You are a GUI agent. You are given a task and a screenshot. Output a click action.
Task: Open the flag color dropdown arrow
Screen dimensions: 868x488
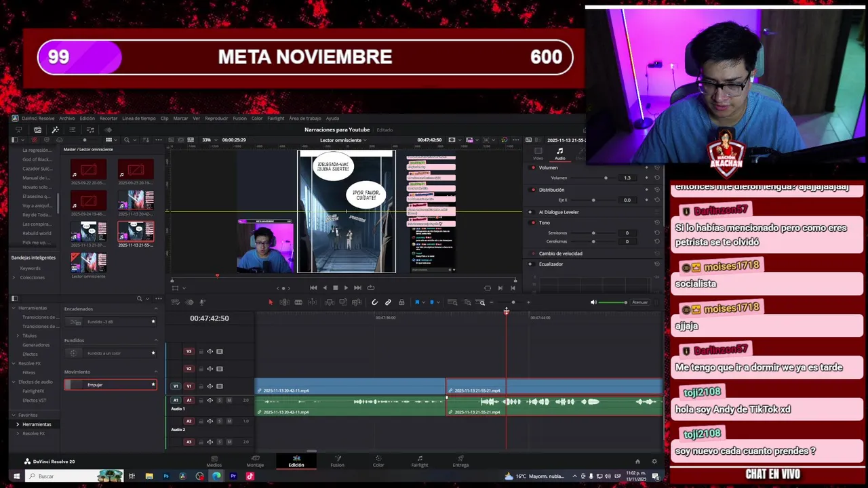point(422,302)
